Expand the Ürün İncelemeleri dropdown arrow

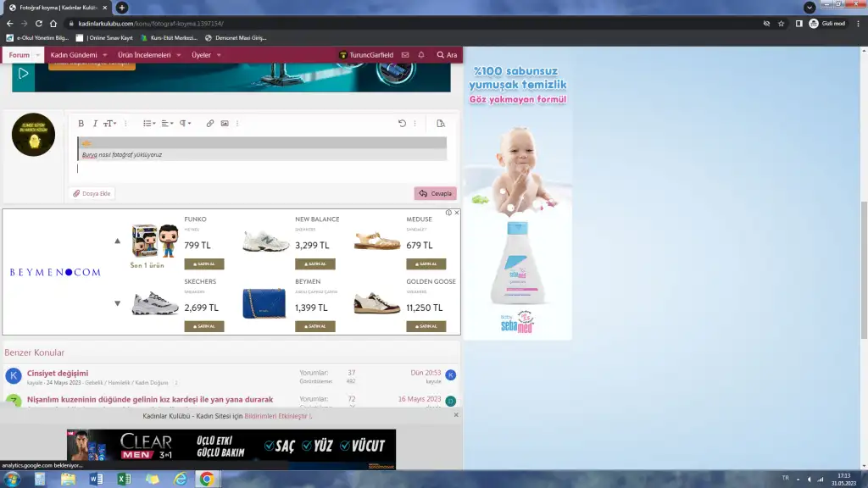pos(179,55)
